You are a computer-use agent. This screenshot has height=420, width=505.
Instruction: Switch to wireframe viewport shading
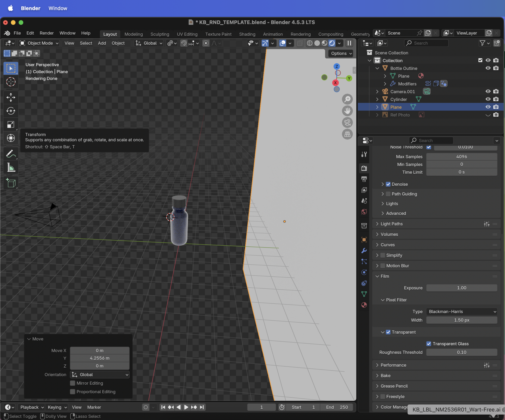click(x=310, y=43)
